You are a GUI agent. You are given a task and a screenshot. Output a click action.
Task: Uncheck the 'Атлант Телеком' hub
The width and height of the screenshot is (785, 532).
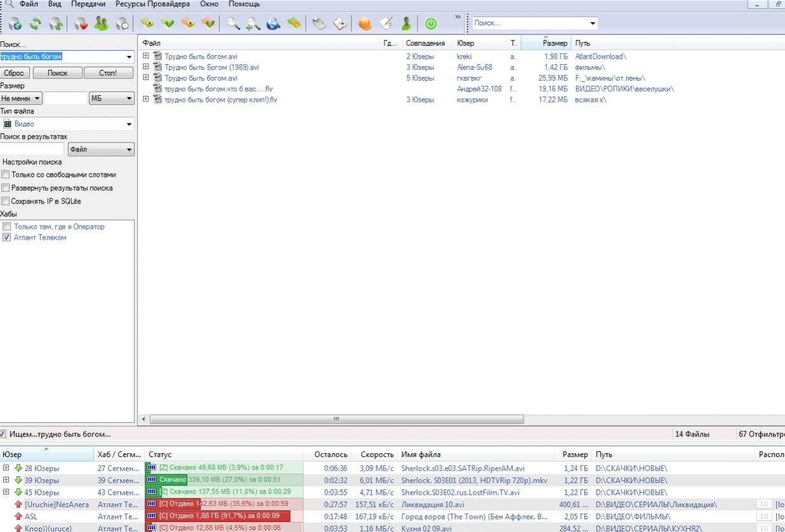[x=7, y=238]
